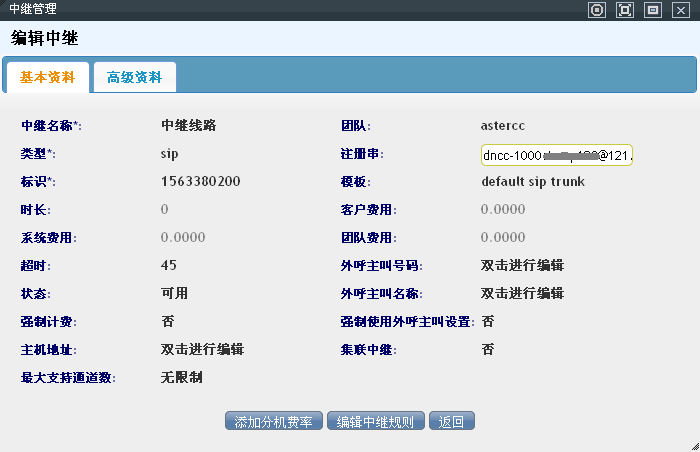Click the 注册串 input field

pos(556,155)
